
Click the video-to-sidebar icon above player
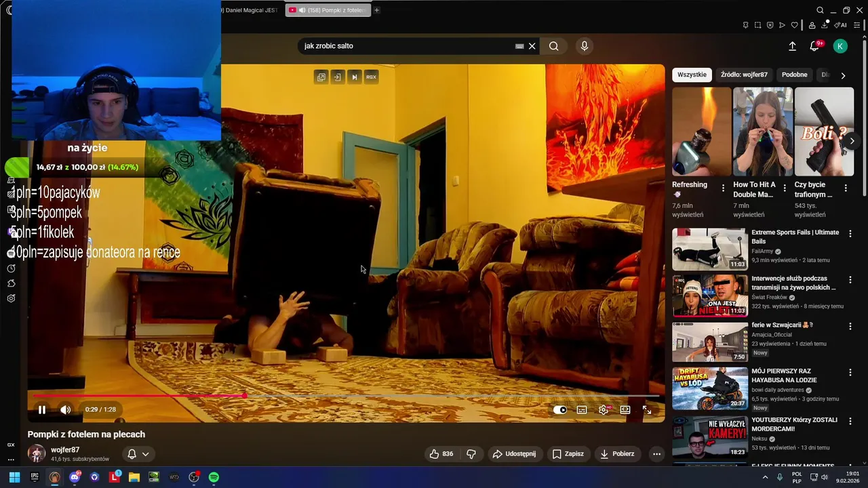(x=338, y=77)
